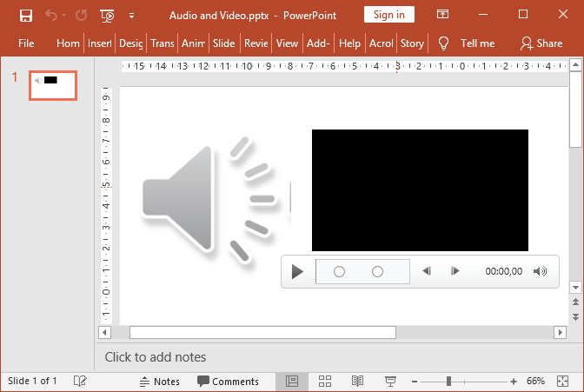The width and height of the screenshot is (584, 392).
Task: Mute the video using the volume icon
Action: (540, 271)
